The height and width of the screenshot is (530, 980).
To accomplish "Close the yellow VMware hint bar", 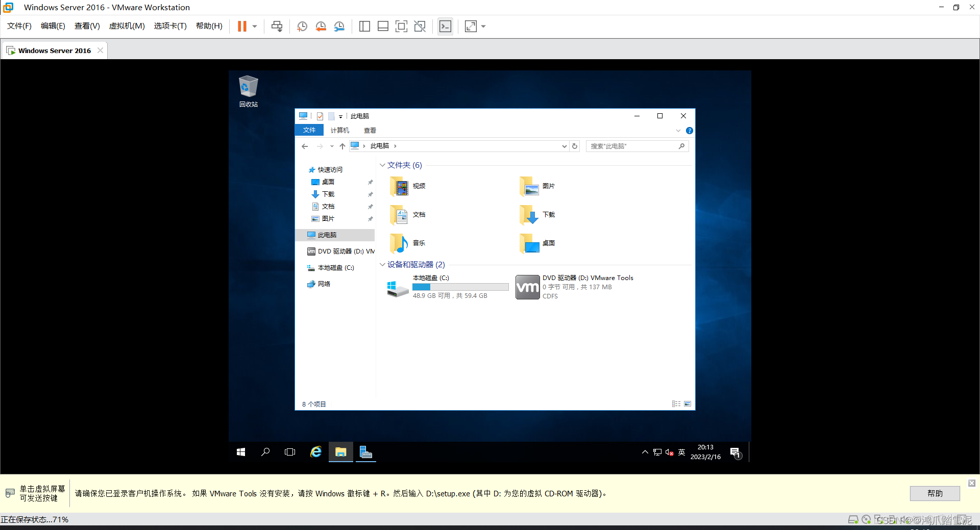I will click(x=972, y=483).
